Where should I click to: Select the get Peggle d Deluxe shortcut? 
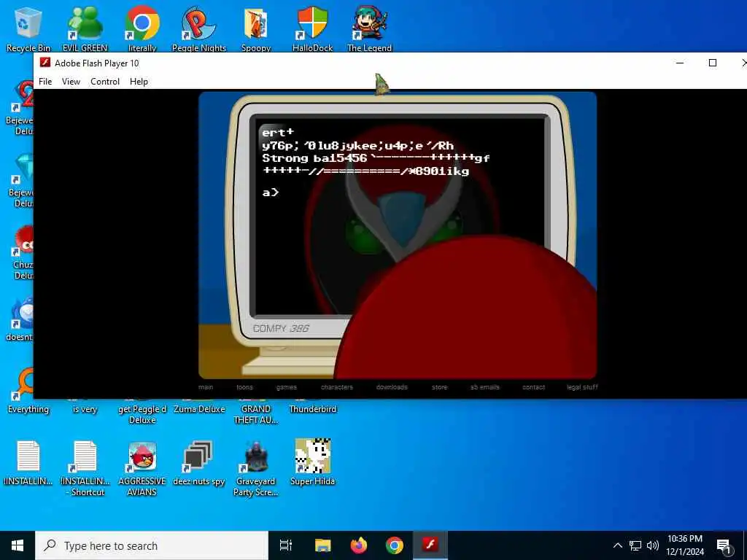pyautogui.click(x=142, y=414)
